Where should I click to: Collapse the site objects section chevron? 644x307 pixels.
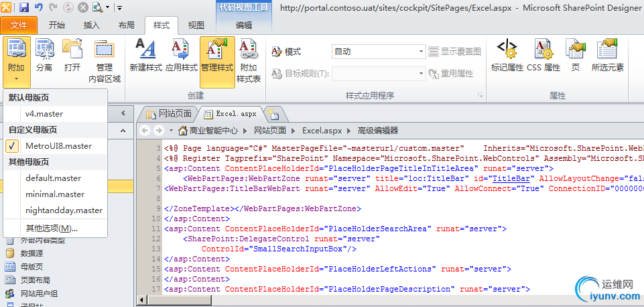tap(123, 131)
